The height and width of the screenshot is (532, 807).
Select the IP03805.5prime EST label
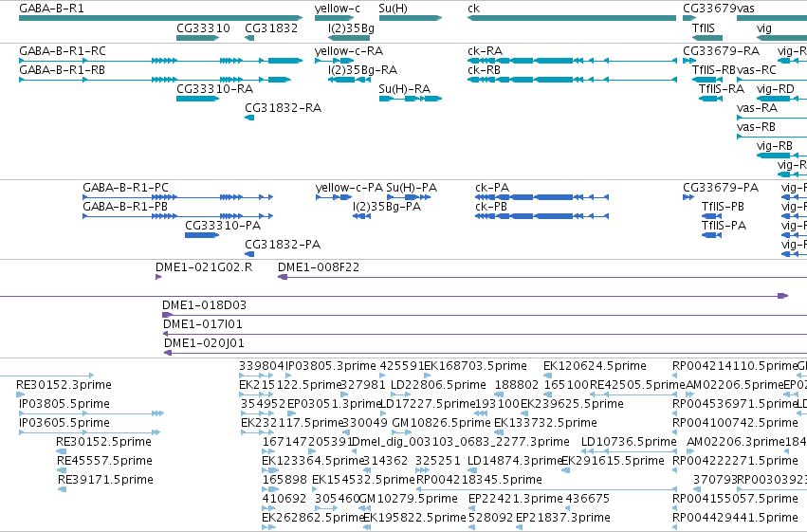[x=64, y=404]
